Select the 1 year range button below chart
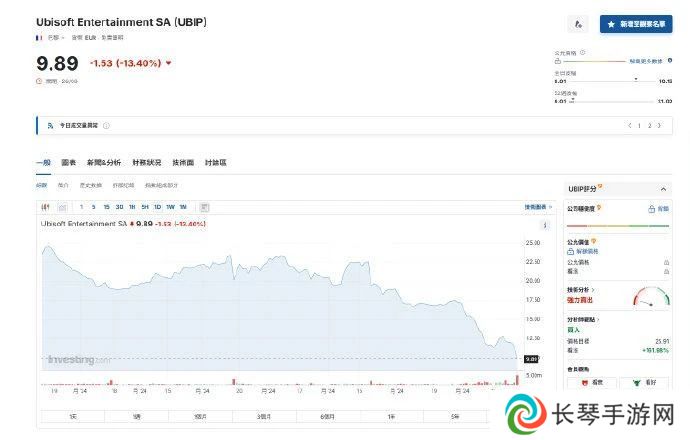This screenshot has width=690, height=440. click(392, 416)
